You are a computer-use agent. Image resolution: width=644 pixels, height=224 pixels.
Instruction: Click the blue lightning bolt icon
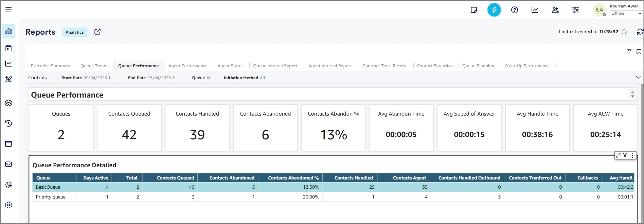[494, 10]
